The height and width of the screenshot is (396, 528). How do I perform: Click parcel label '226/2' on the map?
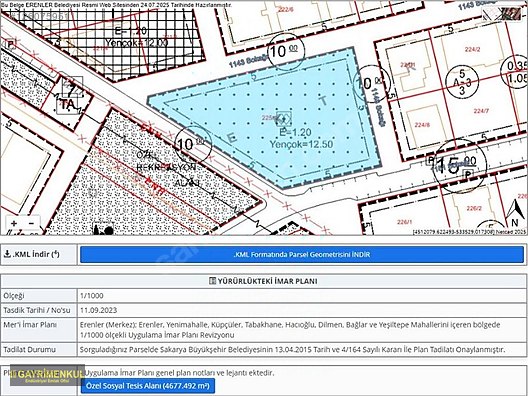click(474, 208)
